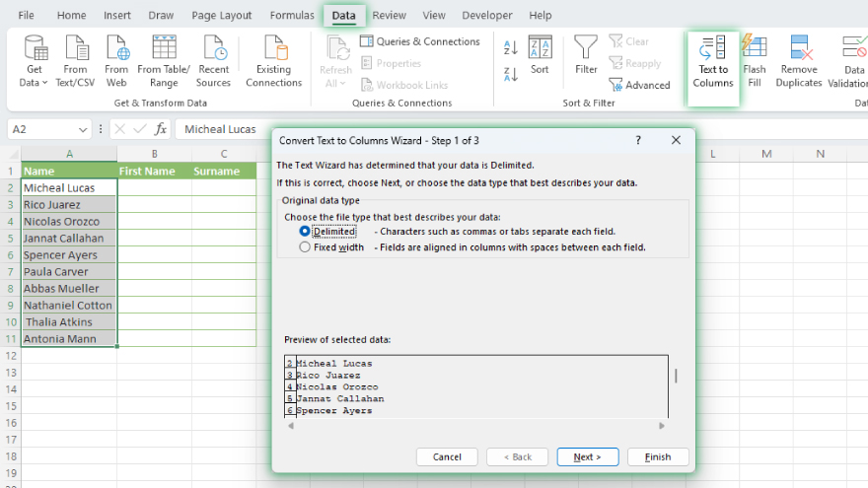This screenshot has height=488, width=868.
Task: Choose From Table/Range import
Action: [164, 61]
